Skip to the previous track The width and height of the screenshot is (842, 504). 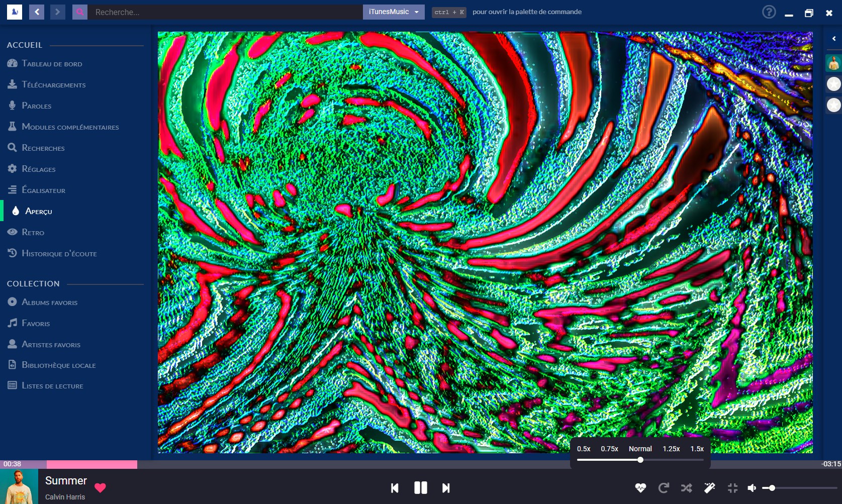(x=395, y=488)
